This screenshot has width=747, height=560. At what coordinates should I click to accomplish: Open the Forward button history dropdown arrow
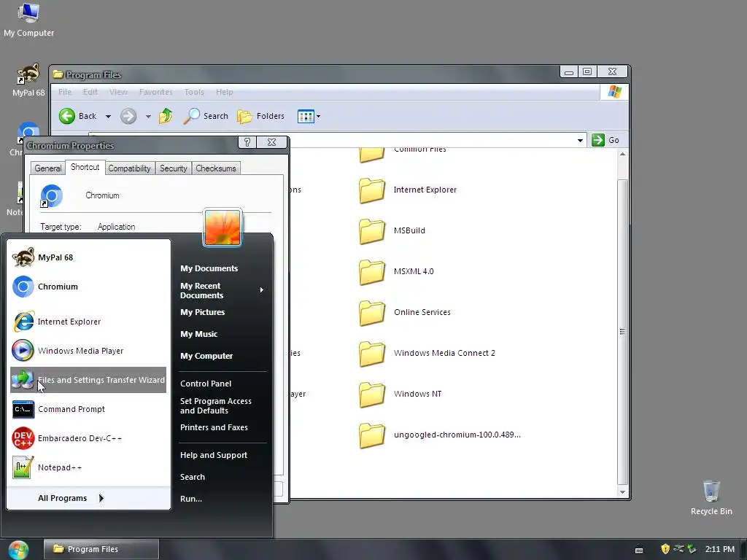[x=148, y=116]
